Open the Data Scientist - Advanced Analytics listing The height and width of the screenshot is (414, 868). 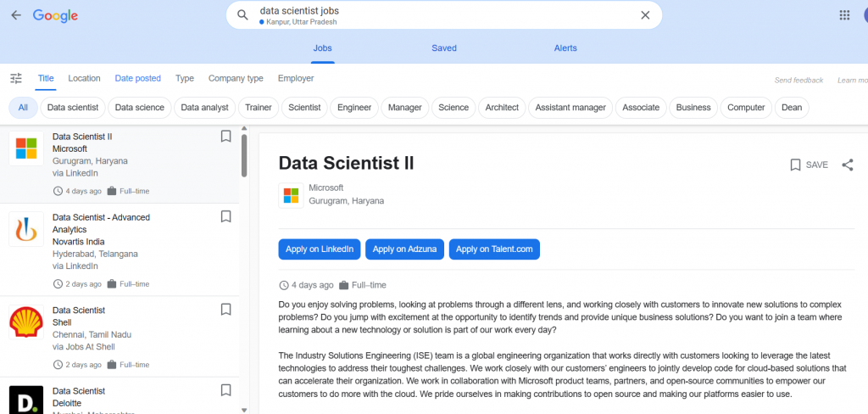pos(102,223)
